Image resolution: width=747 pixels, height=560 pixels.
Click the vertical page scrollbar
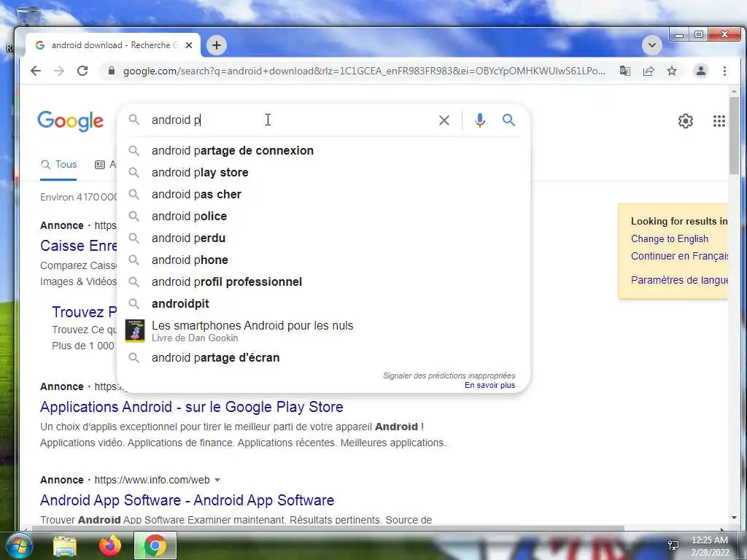[734, 136]
